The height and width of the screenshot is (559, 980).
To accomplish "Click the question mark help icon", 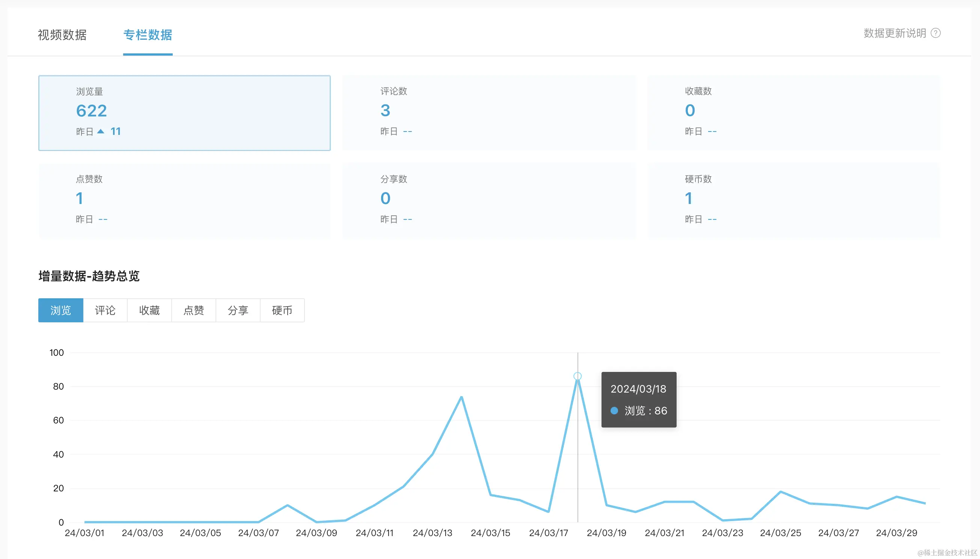I will coord(935,33).
